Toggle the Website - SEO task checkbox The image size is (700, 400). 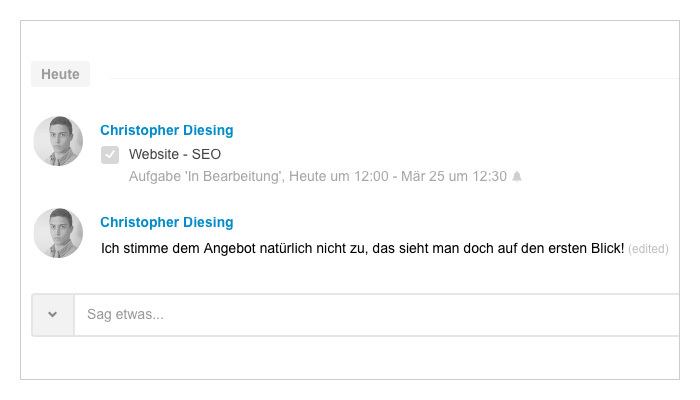coord(110,154)
